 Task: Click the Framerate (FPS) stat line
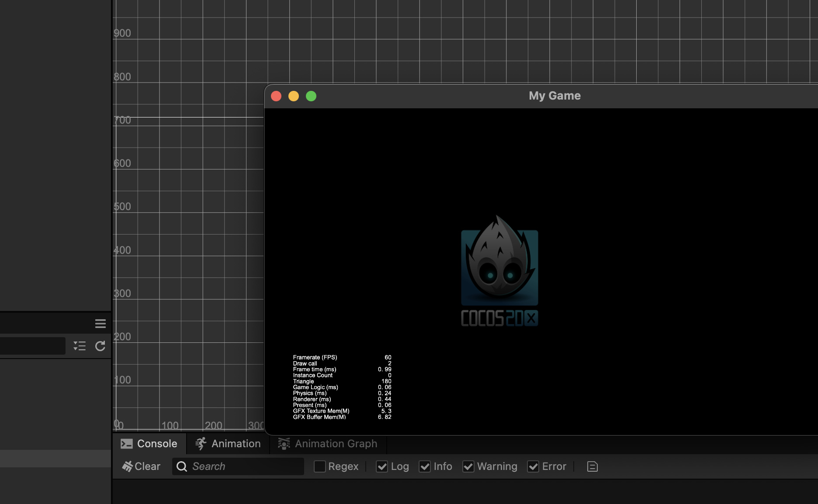(342, 357)
